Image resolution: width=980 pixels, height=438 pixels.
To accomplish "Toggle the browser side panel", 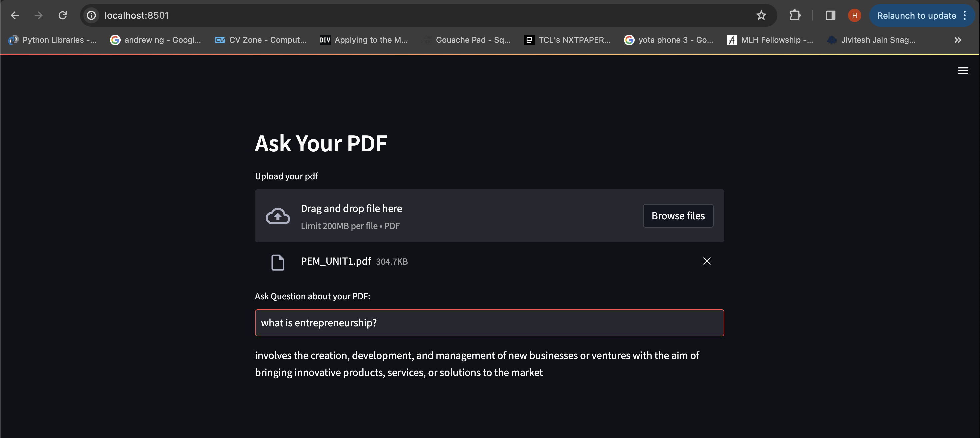I will coord(830,15).
